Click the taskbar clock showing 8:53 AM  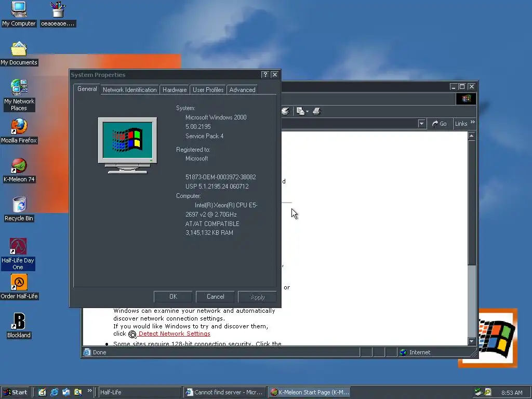pos(512,393)
